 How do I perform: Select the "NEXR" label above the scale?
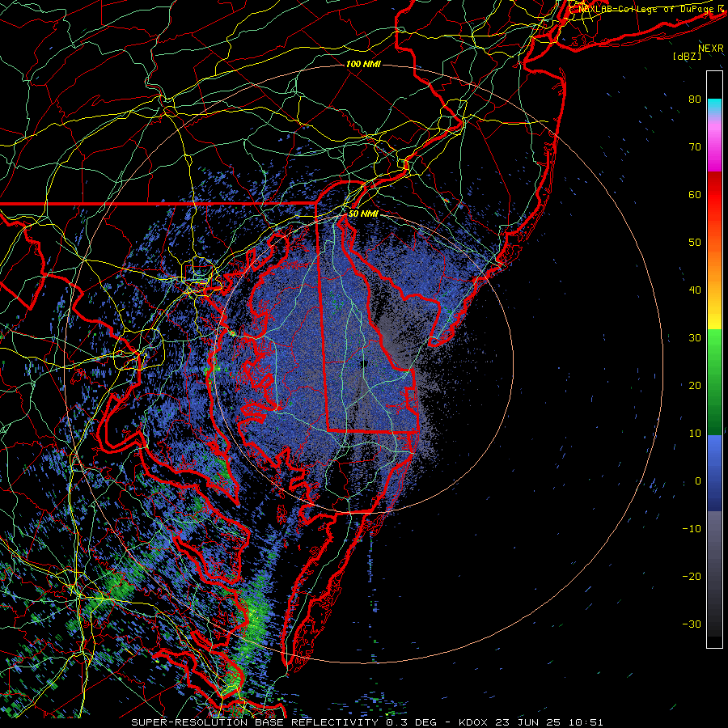click(x=710, y=49)
